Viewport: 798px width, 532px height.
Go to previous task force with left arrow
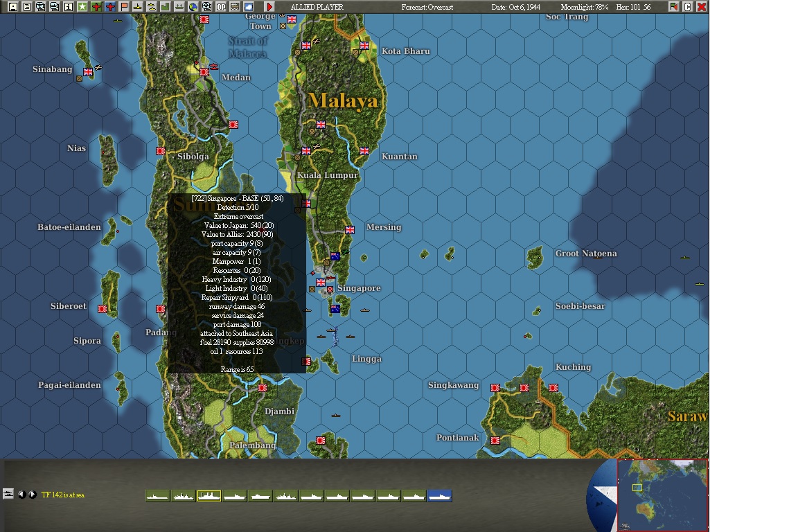(x=22, y=495)
